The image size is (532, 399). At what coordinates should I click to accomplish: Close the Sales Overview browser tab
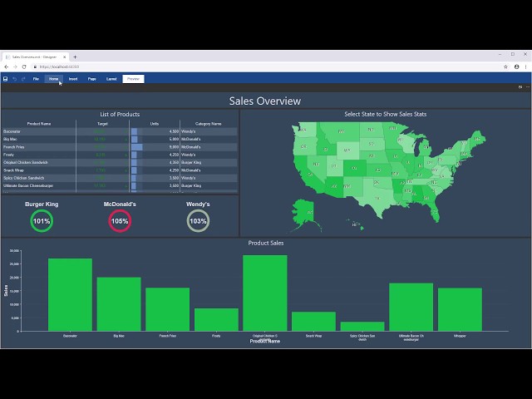pos(65,57)
